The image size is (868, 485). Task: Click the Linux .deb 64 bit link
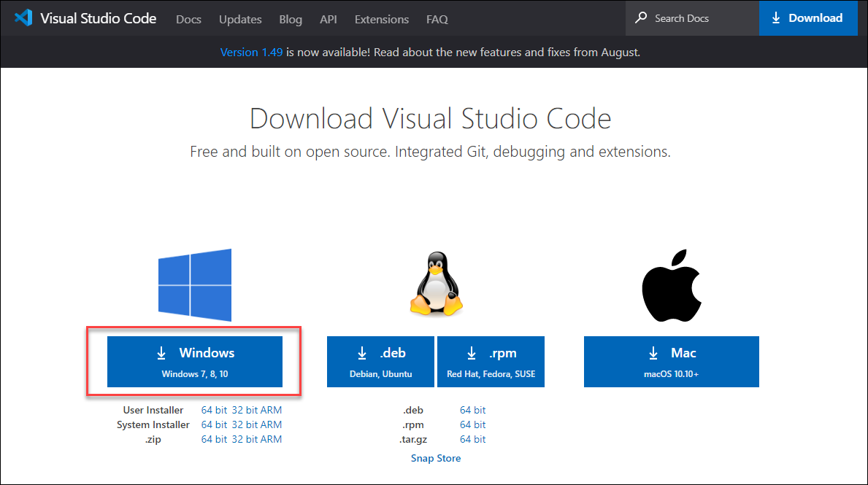coord(473,410)
